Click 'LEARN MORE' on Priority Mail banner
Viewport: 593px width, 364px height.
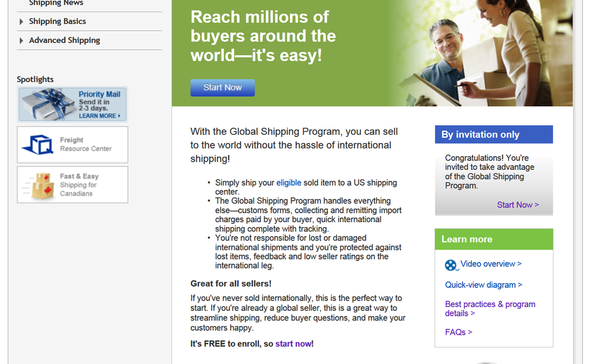(99, 116)
